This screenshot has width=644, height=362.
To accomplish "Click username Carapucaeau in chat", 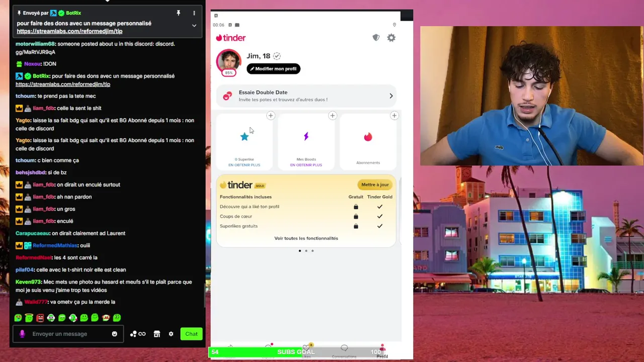I will coord(33,233).
